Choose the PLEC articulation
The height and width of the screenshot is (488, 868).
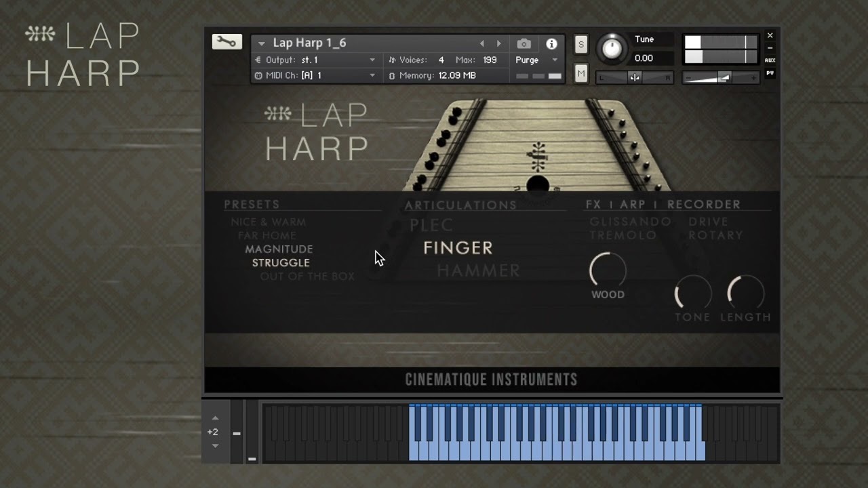[431, 225]
